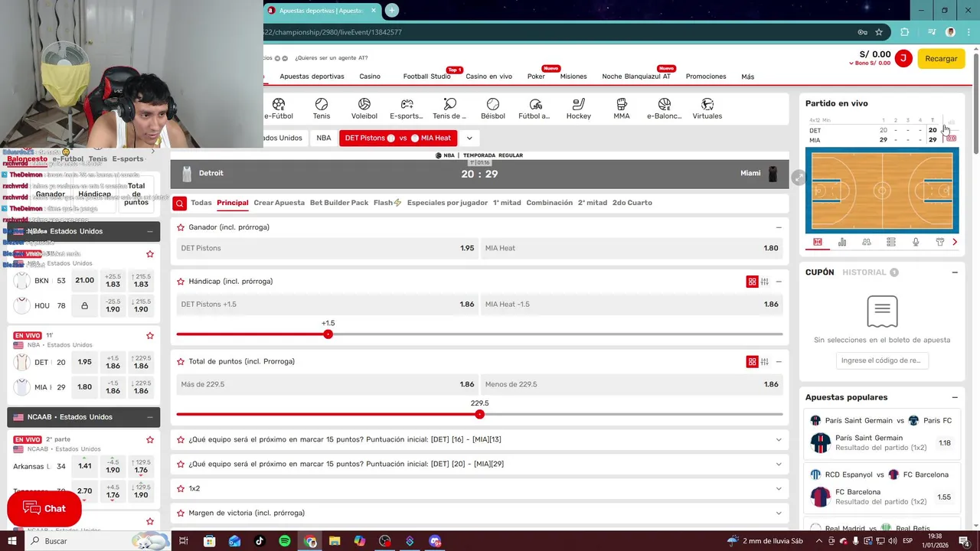Switch to the Bet Builder Pack tab
Screen dimensions: 980x551
point(339,203)
